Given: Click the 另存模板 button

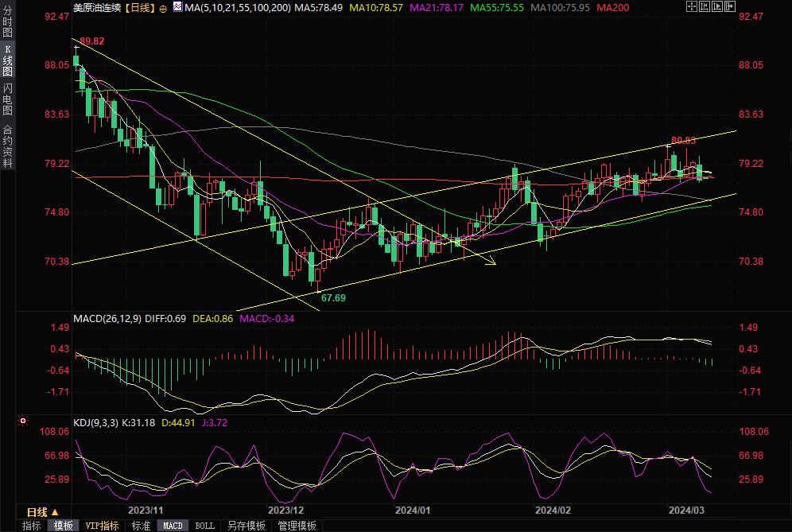Looking at the screenshot, I should tap(246, 526).
